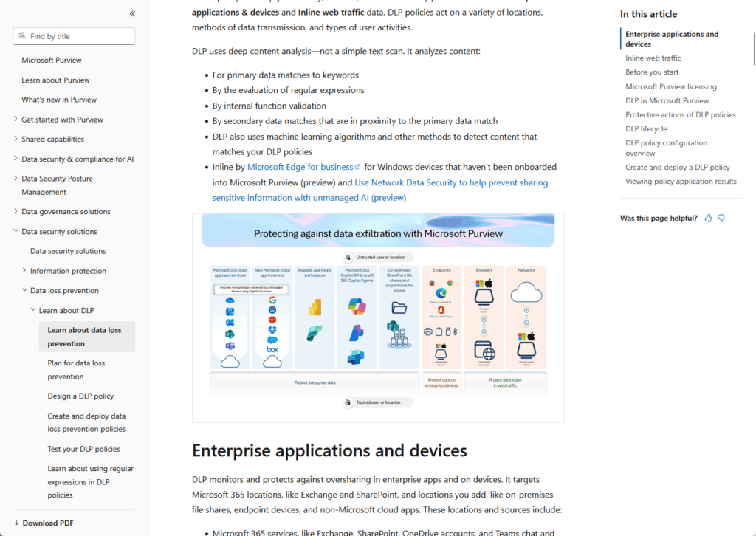
Task: Jump to Inline web traffic section
Action: click(653, 58)
